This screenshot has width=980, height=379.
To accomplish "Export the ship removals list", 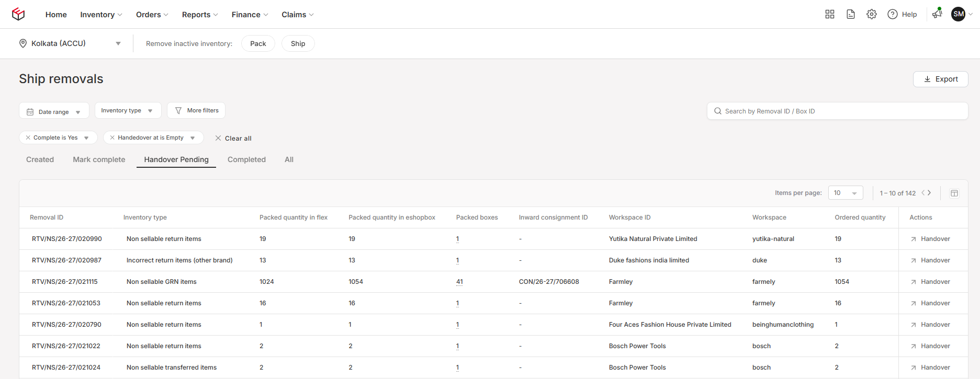I will coord(940,79).
